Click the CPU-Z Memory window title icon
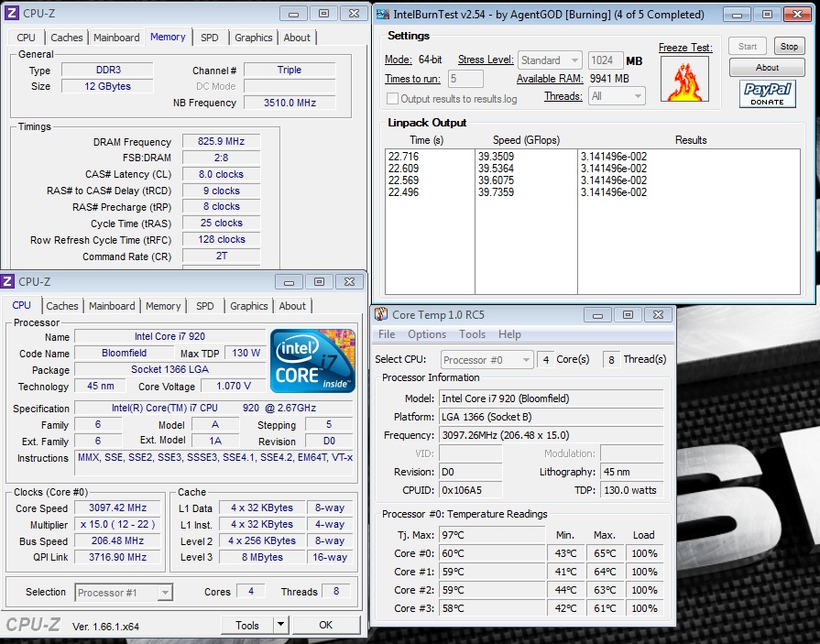Viewport: 820px width, 644px height. coord(12,14)
